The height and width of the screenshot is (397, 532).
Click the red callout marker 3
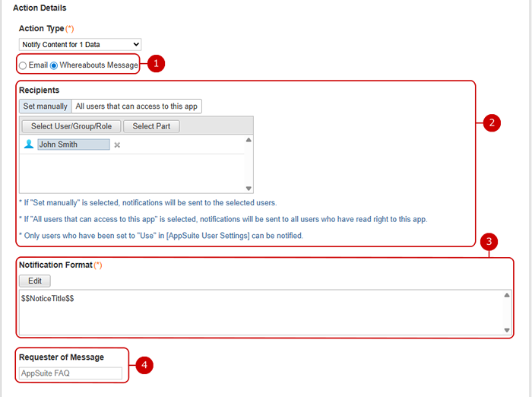490,242
